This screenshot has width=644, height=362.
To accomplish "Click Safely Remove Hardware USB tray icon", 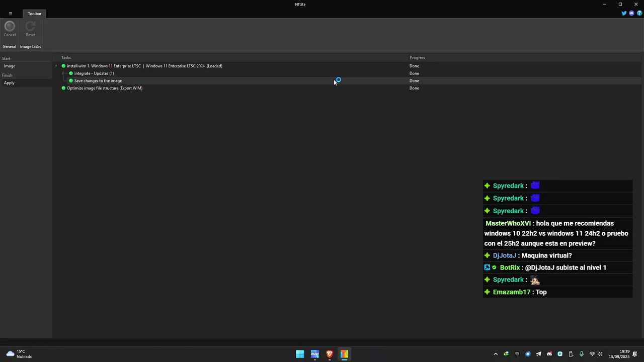I will point(571,354).
